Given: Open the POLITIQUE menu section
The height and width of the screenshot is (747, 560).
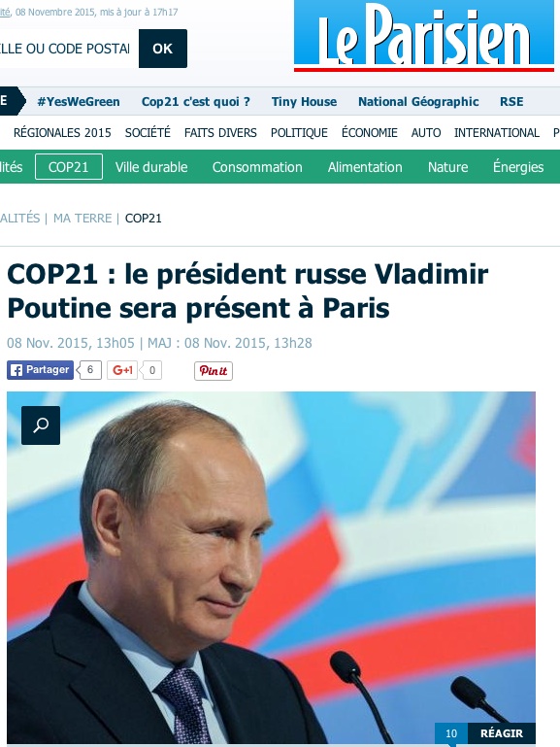Looking at the screenshot, I should (x=299, y=132).
